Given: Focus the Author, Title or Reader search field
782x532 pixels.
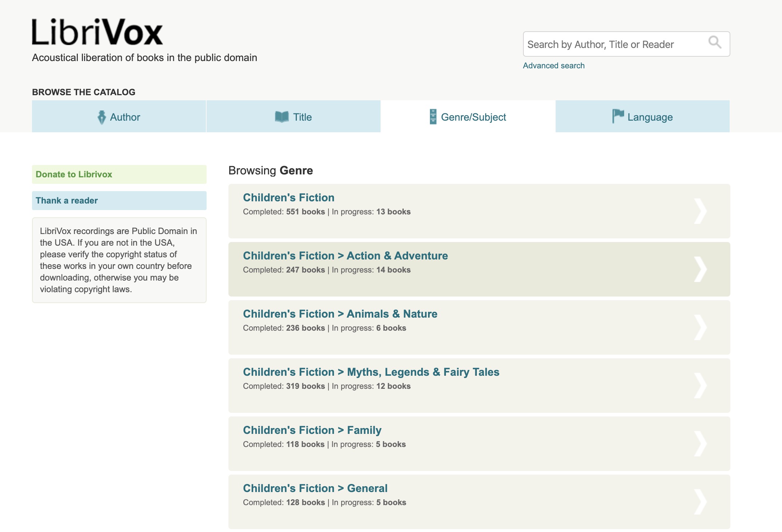Looking at the screenshot, I should click(615, 44).
